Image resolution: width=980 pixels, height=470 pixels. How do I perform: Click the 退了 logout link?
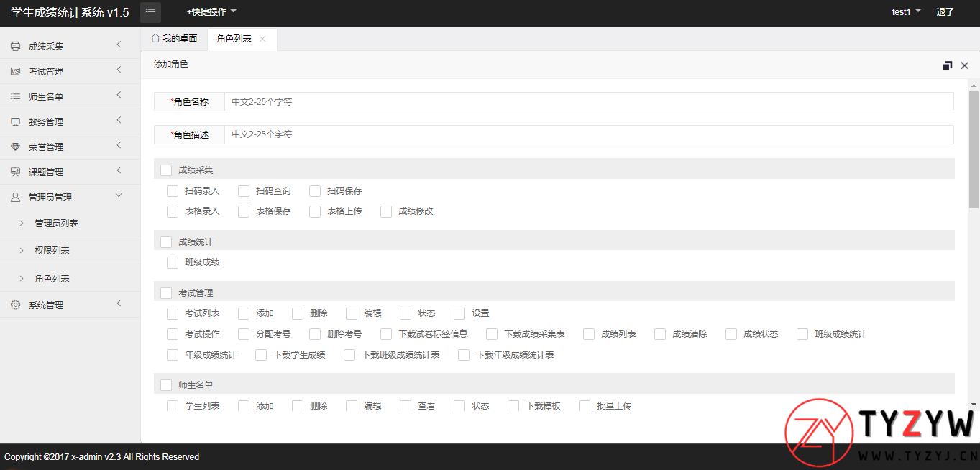coord(945,12)
